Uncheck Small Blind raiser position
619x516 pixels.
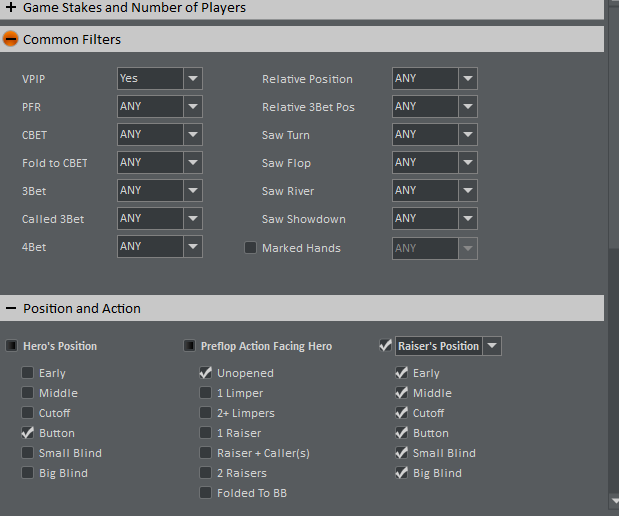click(401, 453)
